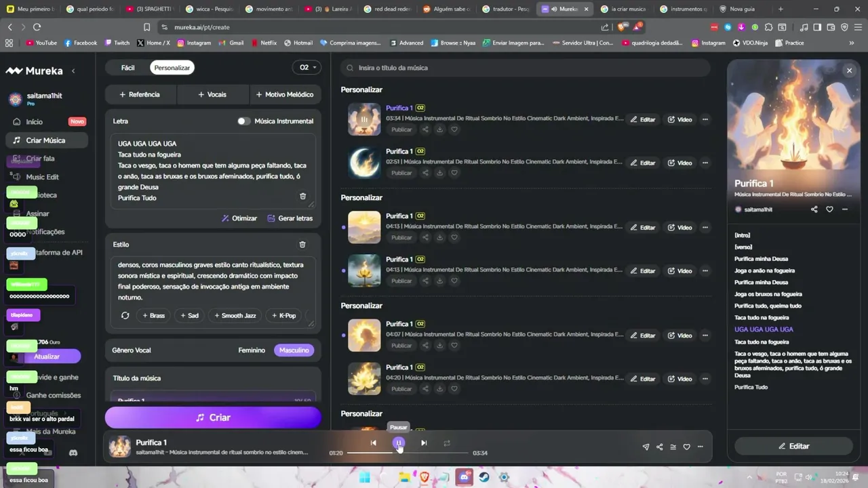Create Vídeo for the 02:51 track
This screenshot has height=488, width=868.
click(679, 163)
